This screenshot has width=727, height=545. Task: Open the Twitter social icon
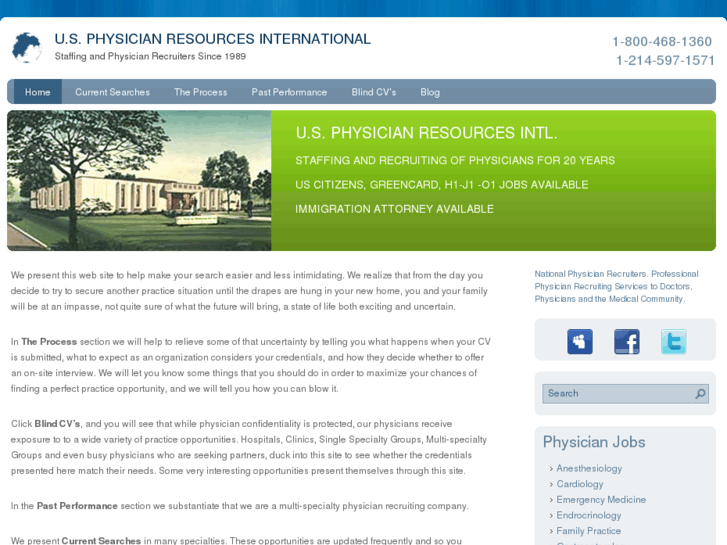pos(673,342)
